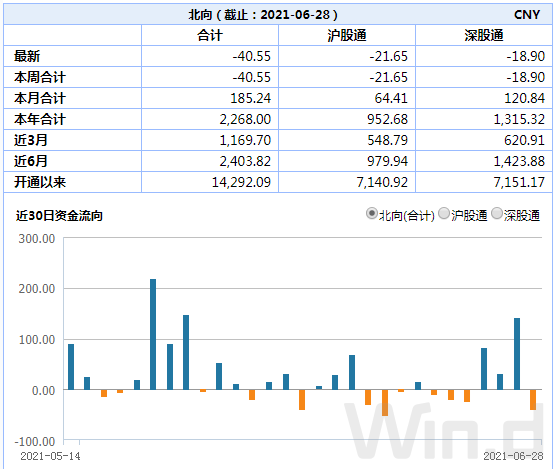
Task: Click the first blue bar at 2021-05-14
Action: pyautogui.click(x=71, y=367)
